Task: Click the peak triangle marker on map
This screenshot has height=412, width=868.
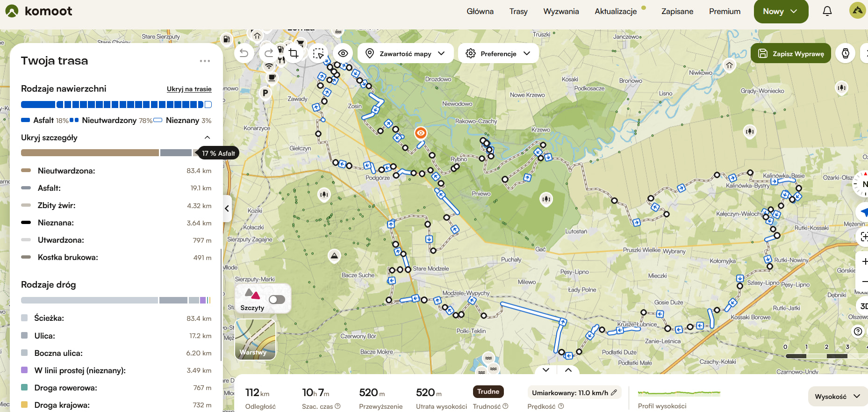Action: [x=334, y=256]
